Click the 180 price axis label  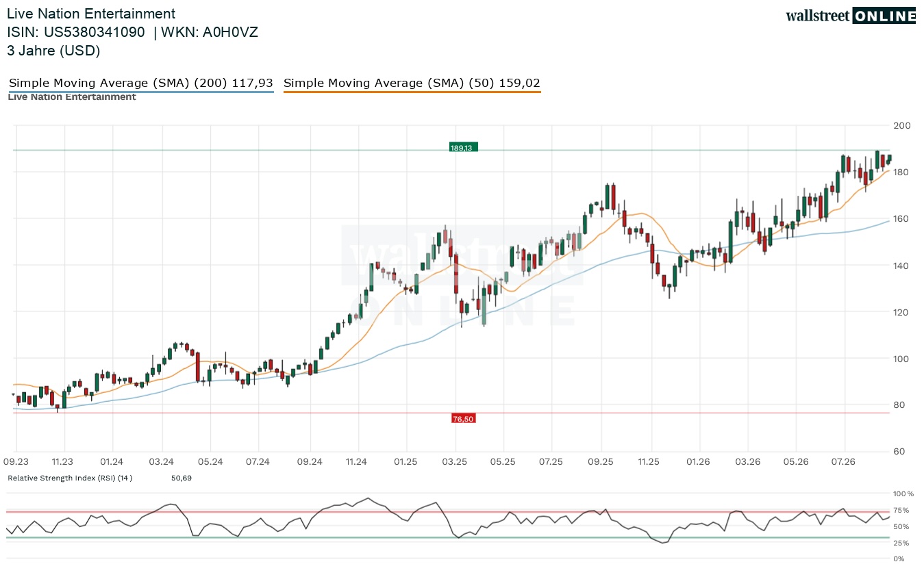coord(901,172)
